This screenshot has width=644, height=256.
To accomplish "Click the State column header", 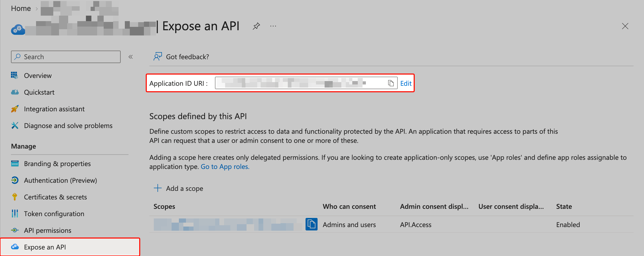I will click(x=564, y=206).
